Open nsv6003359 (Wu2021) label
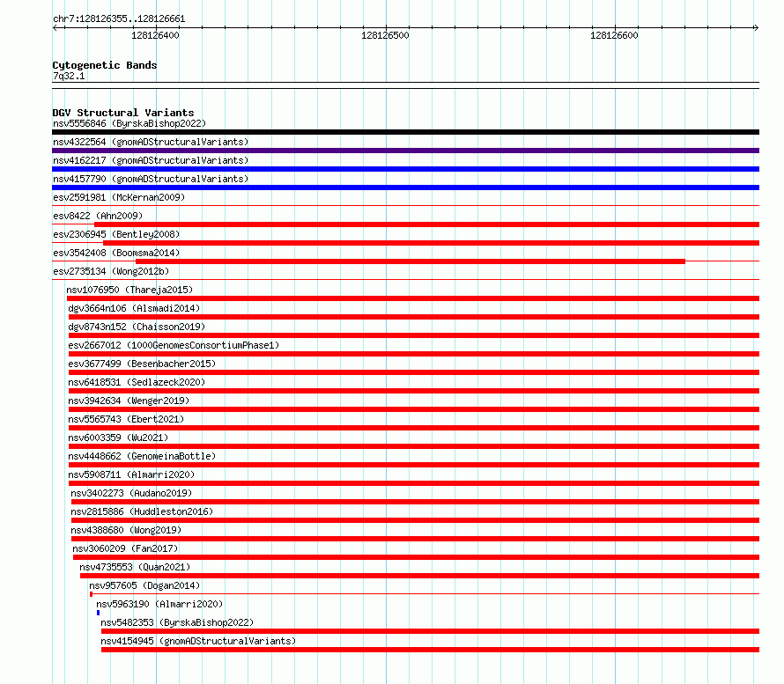This screenshot has height=684, width=784. (x=118, y=438)
